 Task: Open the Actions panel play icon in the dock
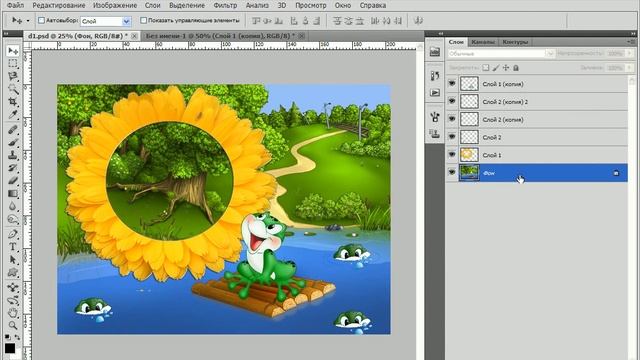435,93
